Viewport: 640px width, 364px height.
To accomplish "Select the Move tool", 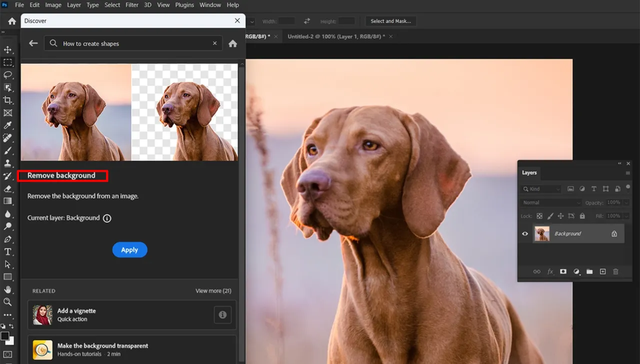I will [8, 49].
